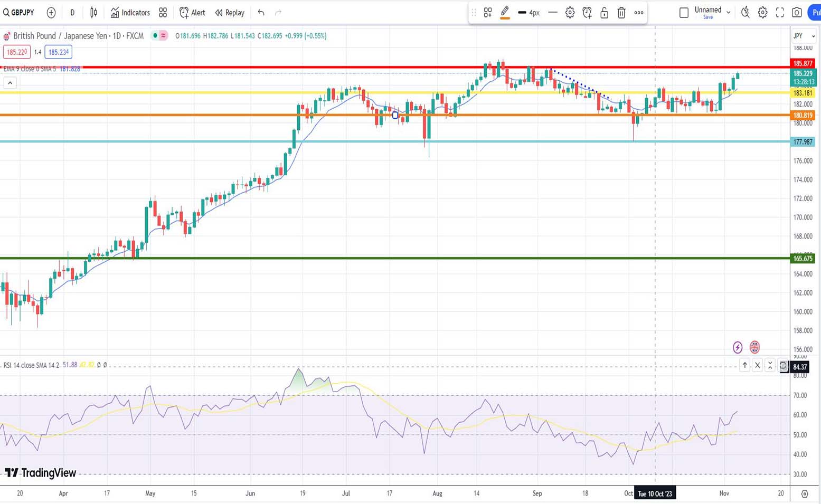
Task: Select the D timeframe interval
Action: click(x=72, y=13)
